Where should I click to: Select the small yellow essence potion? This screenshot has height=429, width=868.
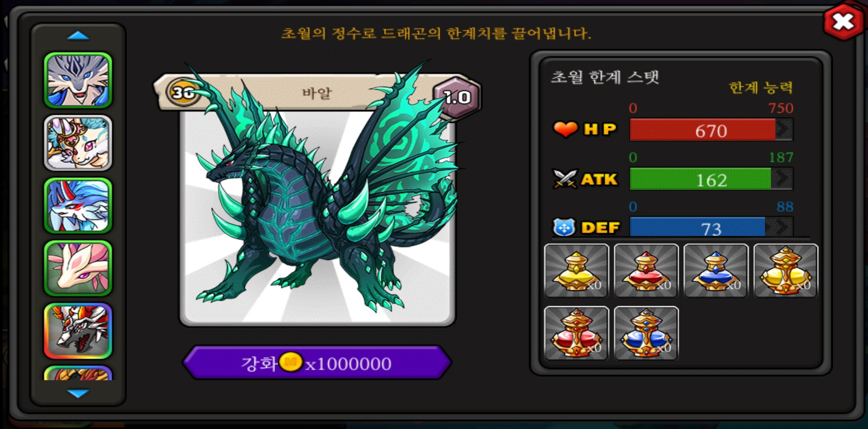[x=577, y=271]
